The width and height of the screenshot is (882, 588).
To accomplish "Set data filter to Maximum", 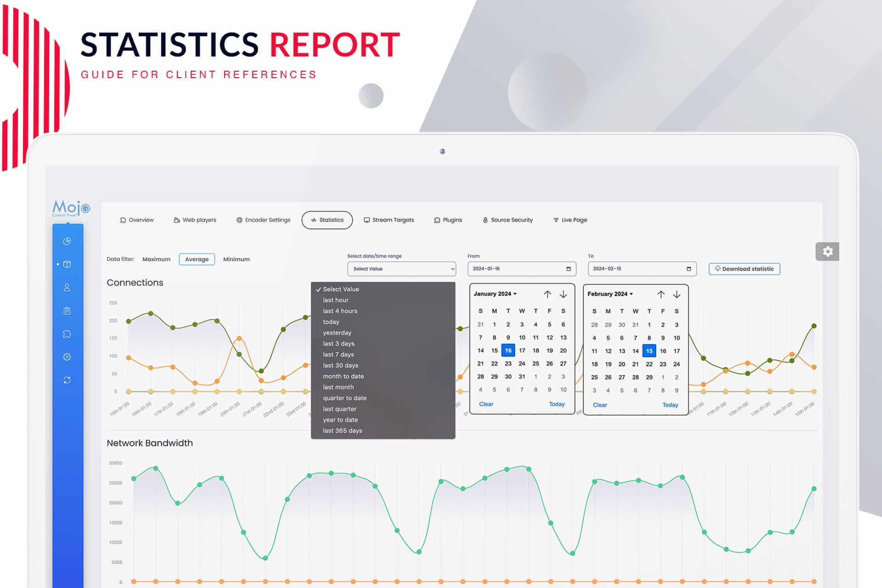I will [x=156, y=260].
